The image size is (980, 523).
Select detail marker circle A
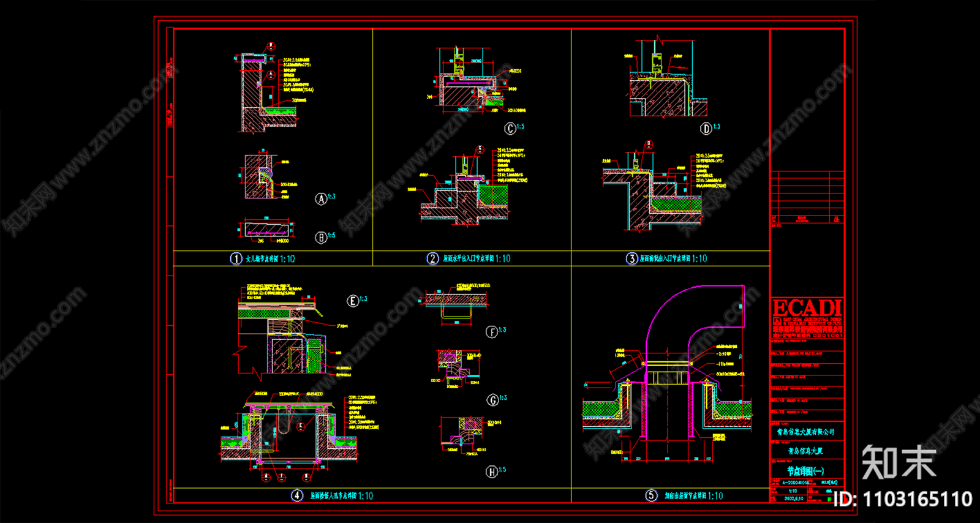pyautogui.click(x=321, y=198)
